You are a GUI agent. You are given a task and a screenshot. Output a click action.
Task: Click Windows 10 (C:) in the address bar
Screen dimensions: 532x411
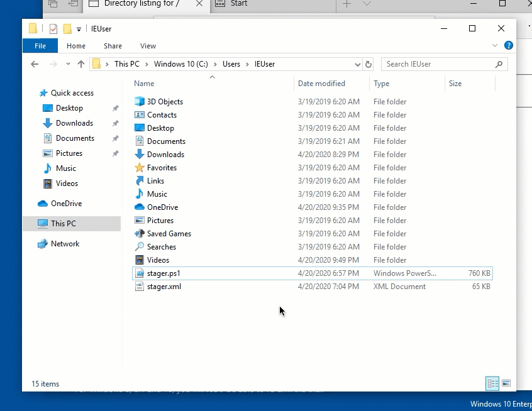click(181, 64)
